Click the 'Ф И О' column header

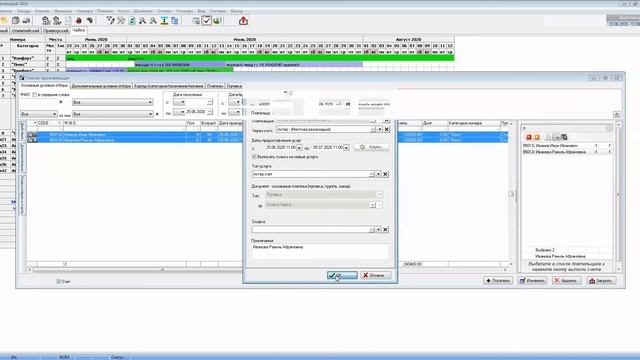pyautogui.click(x=124, y=123)
